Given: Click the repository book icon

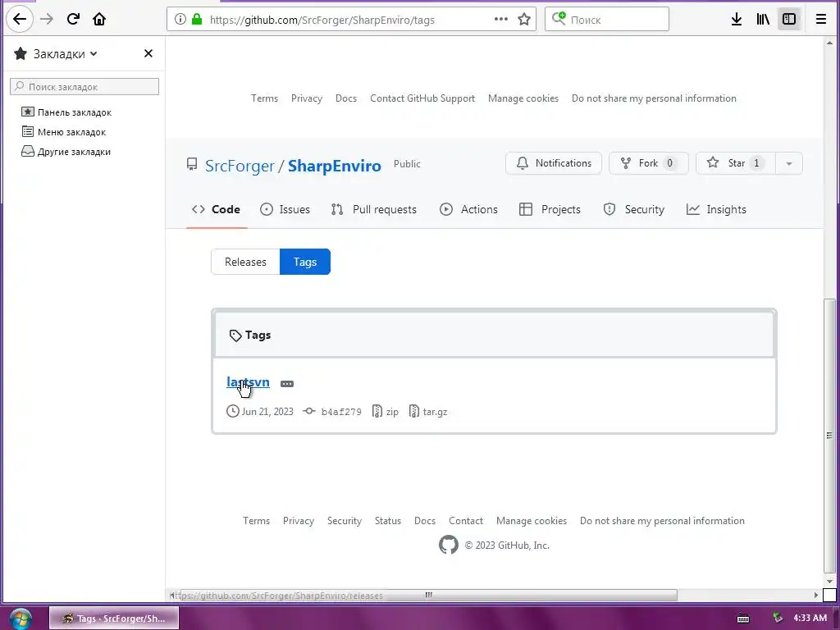Looking at the screenshot, I should (192, 164).
